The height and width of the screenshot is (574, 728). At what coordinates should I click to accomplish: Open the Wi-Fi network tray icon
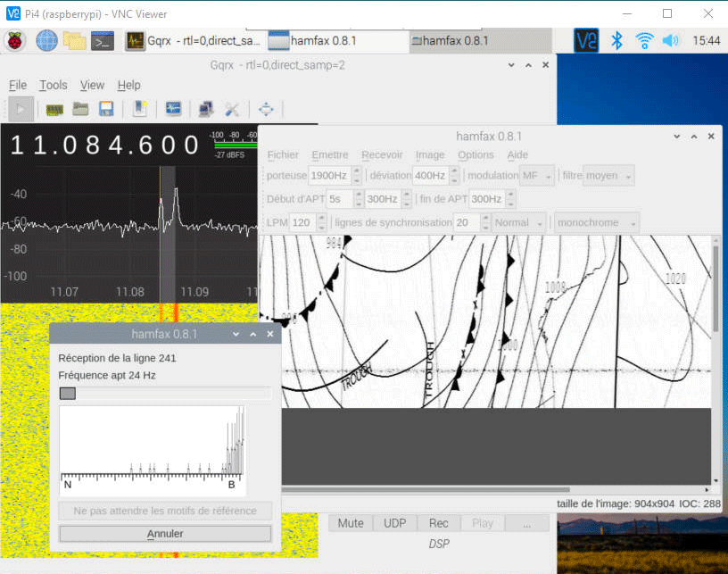[x=644, y=41]
